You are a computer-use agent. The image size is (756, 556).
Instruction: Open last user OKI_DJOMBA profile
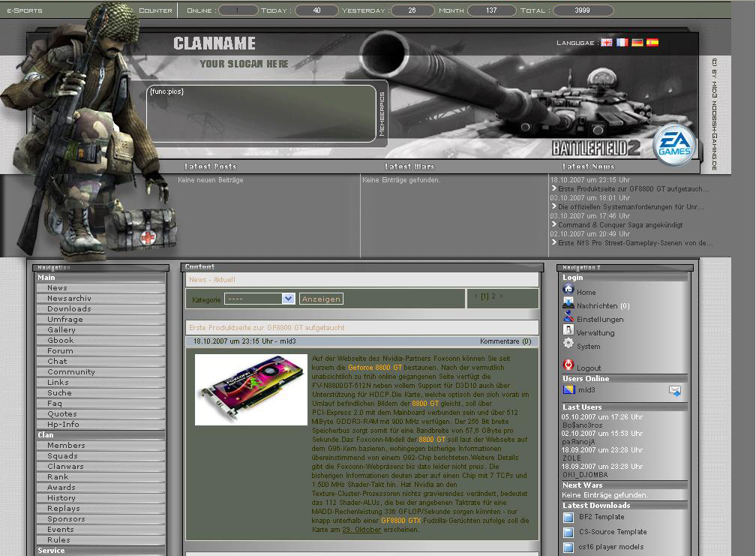(x=585, y=475)
